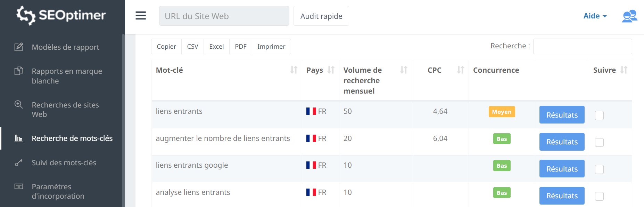
Task: Click the Suivi des mots-clés key icon
Action: click(19, 163)
